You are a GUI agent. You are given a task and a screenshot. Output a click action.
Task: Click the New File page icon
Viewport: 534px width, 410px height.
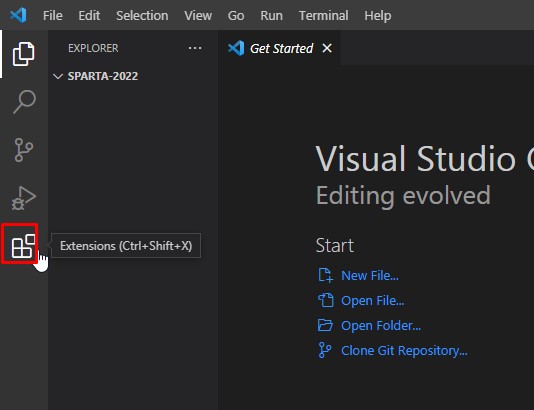pos(325,275)
